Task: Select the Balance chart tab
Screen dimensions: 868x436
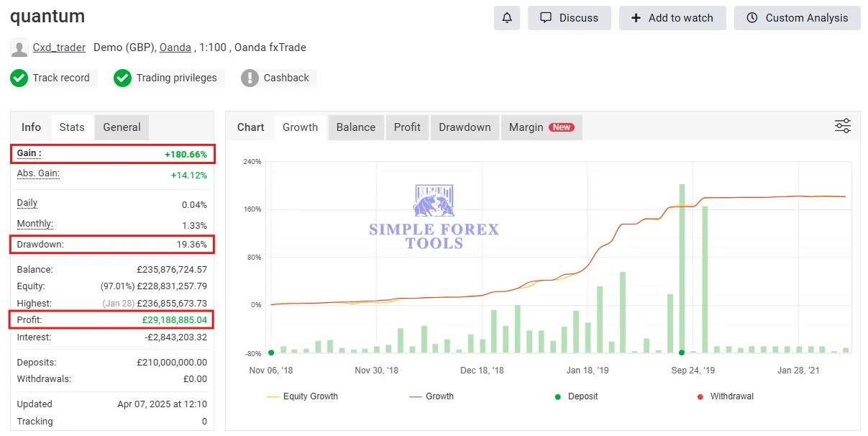Action: 356,127
